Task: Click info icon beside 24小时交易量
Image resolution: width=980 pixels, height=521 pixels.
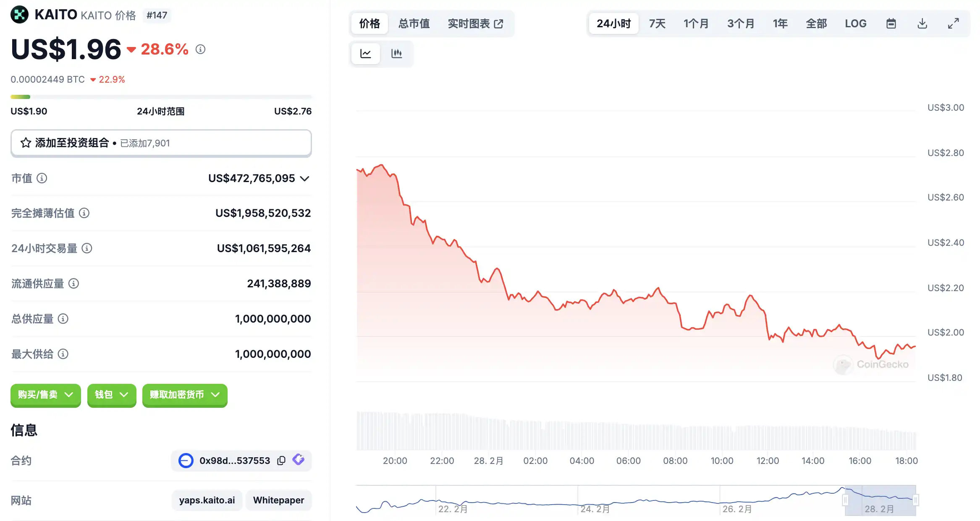Action: [x=87, y=248]
